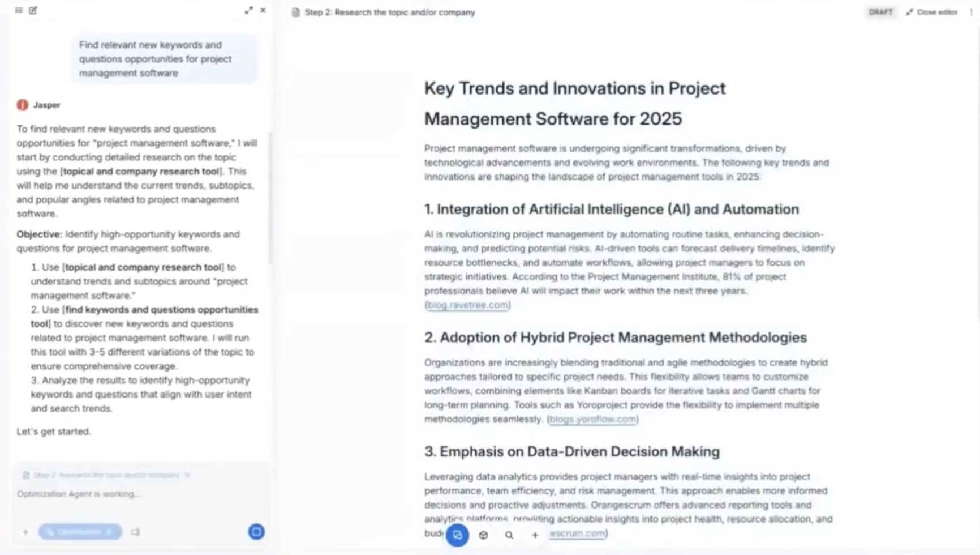
Task: Click the Jasper avatar icon
Action: 23,105
